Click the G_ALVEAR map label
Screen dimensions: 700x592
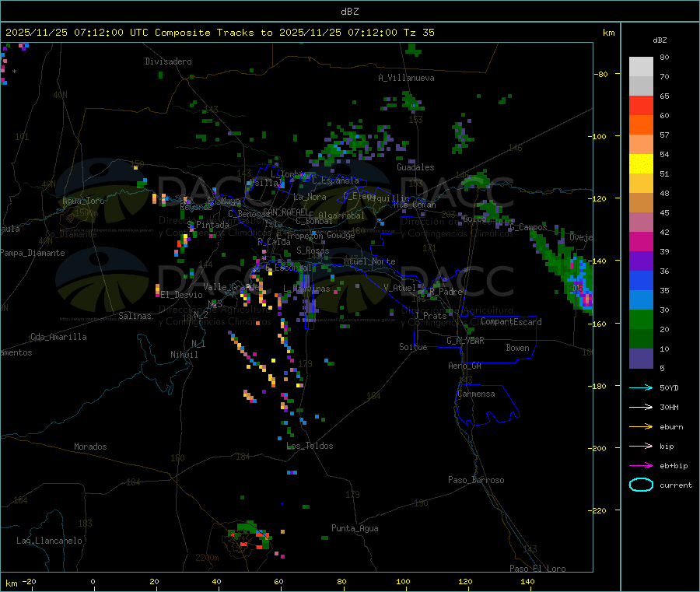[466, 341]
